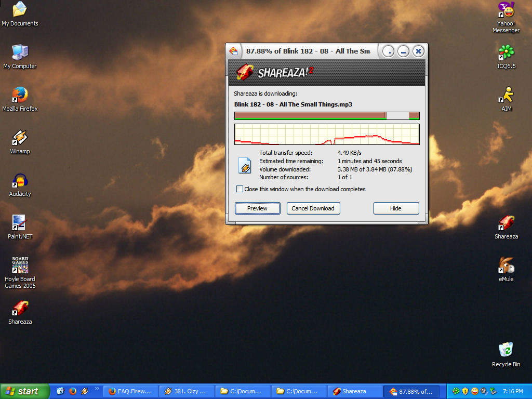The height and width of the screenshot is (399, 532).
Task: Click the Safely Remove Hardware tray icon
Action: coord(493,391)
